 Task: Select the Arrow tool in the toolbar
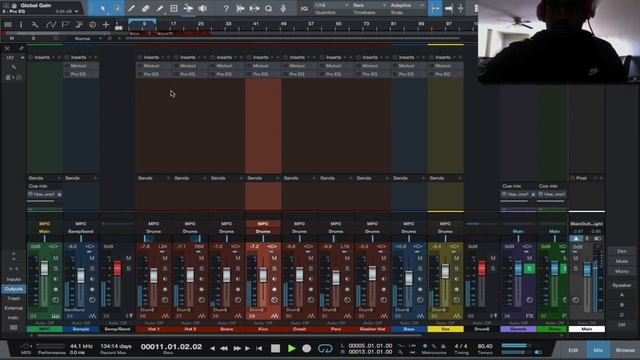click(103, 8)
